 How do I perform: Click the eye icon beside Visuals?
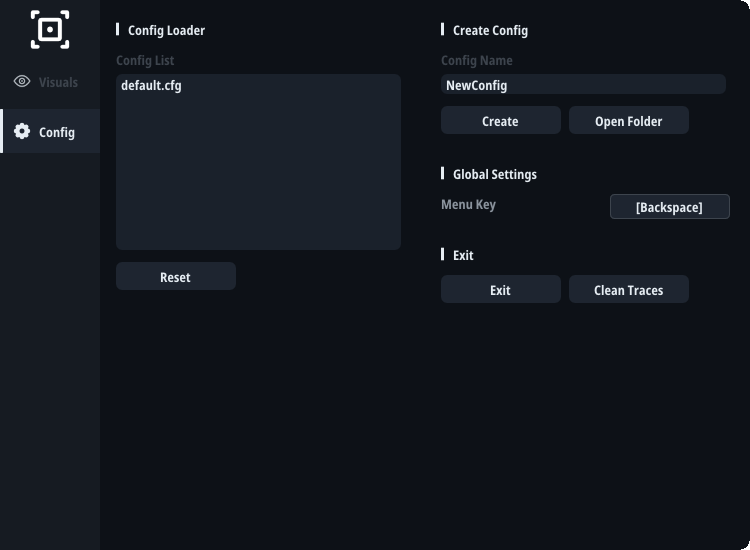coord(22,81)
